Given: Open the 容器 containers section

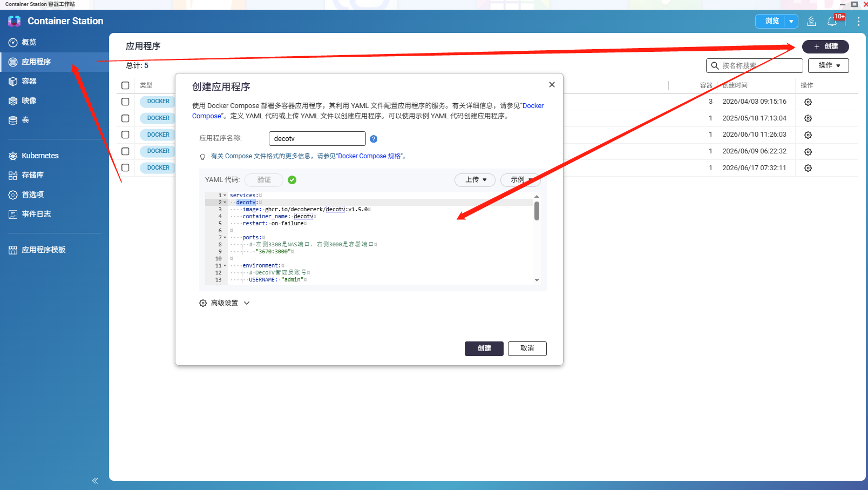Looking at the screenshot, I should [54, 81].
